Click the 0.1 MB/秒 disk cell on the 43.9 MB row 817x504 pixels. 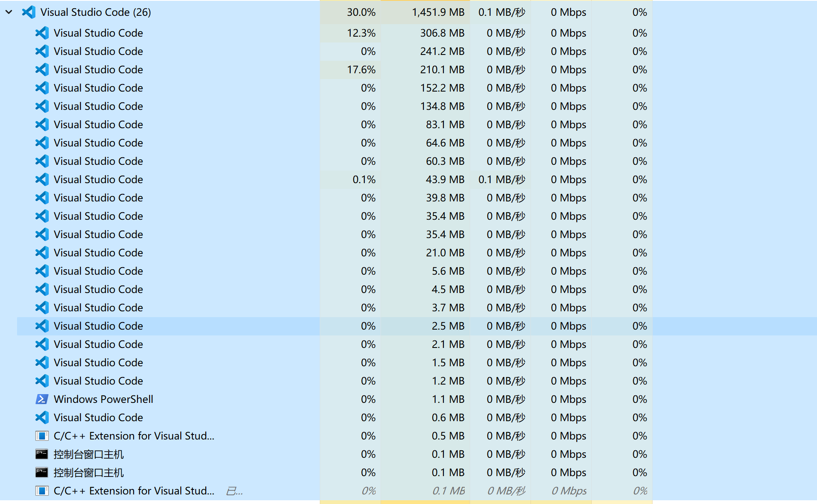tap(502, 179)
